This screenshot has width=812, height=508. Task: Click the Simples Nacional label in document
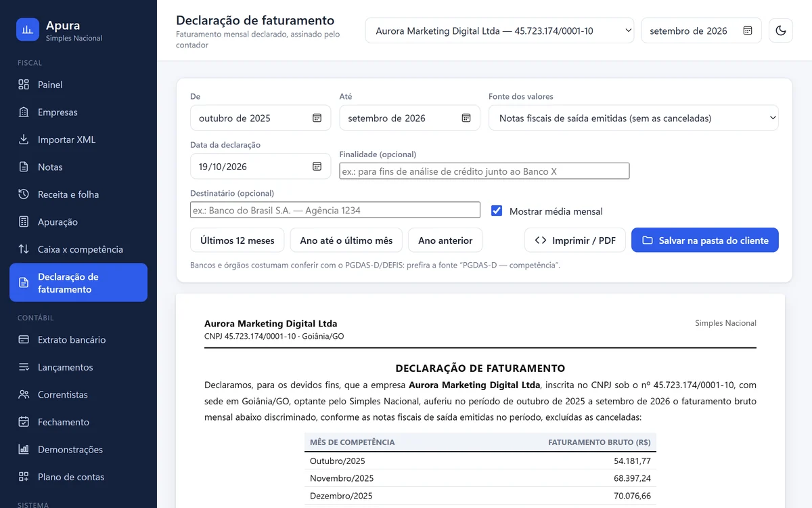(x=725, y=323)
